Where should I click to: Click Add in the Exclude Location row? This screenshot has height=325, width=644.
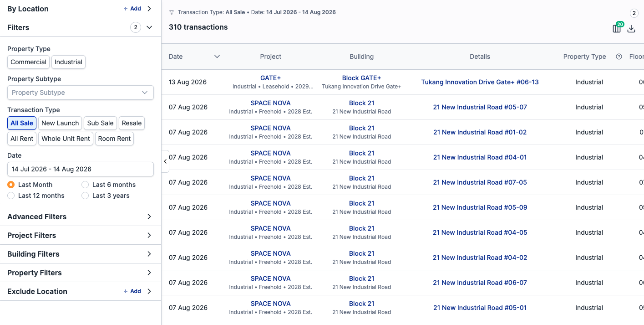(132, 291)
